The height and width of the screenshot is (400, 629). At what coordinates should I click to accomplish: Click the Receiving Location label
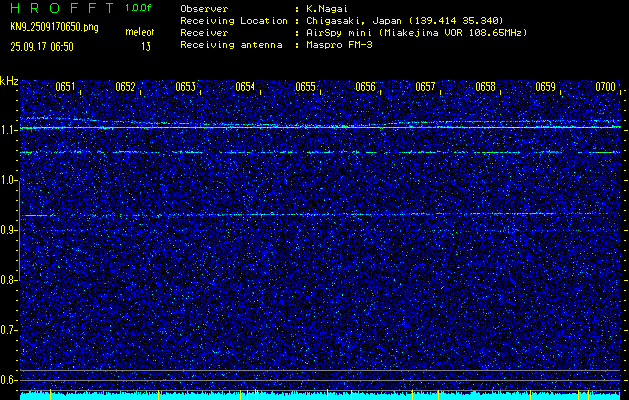pos(234,20)
